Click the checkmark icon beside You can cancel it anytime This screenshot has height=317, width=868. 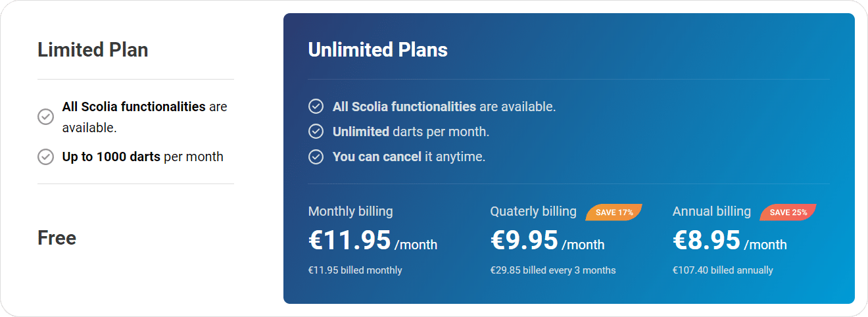click(316, 157)
